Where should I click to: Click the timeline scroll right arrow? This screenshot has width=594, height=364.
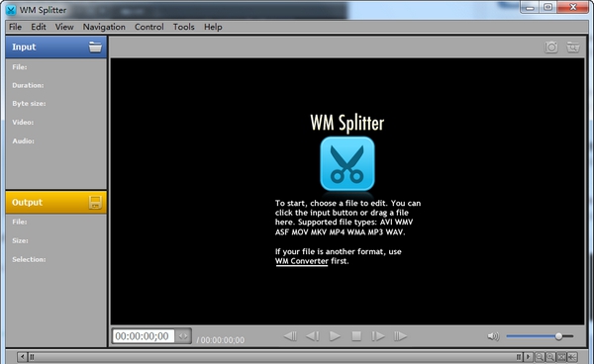(528, 356)
